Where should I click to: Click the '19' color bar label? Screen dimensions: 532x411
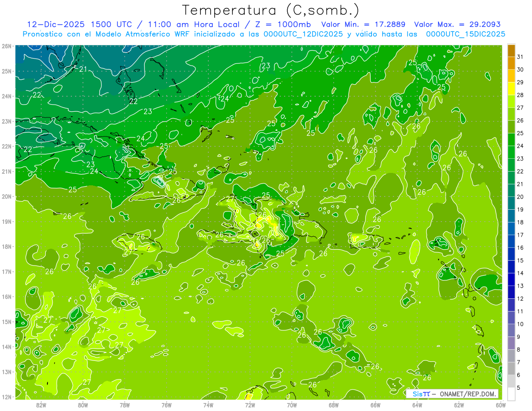pos(520,209)
